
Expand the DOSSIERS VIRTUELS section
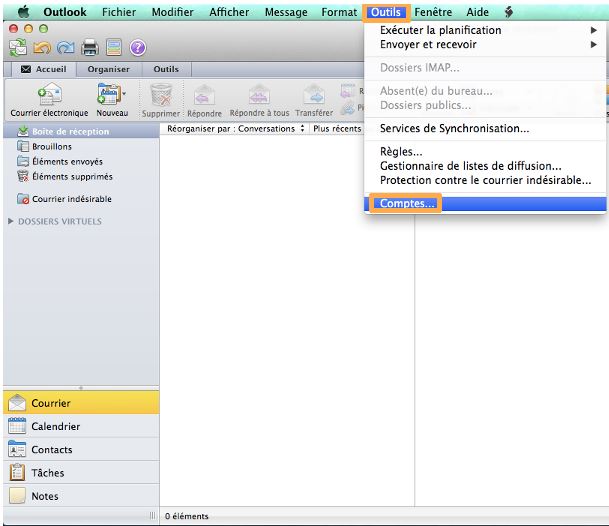[x=10, y=221]
